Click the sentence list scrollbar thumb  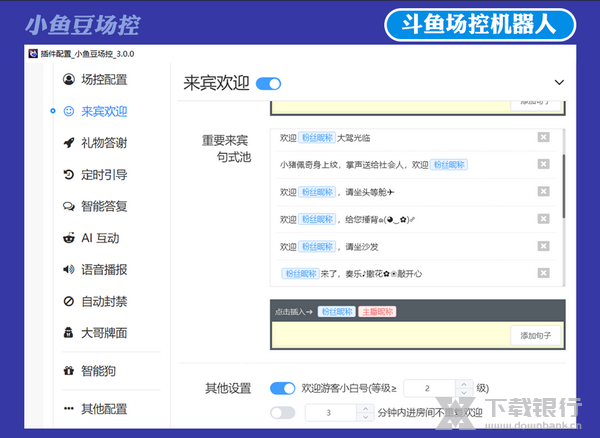[x=564, y=186]
